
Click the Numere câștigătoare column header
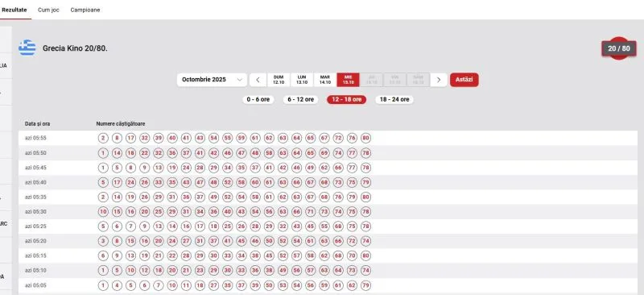coord(120,123)
